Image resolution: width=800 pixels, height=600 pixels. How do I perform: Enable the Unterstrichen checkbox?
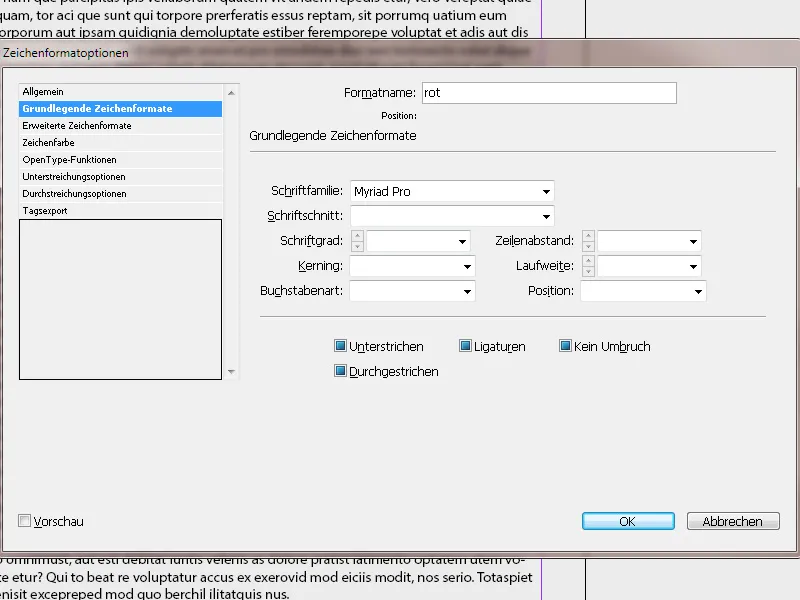[341, 345]
